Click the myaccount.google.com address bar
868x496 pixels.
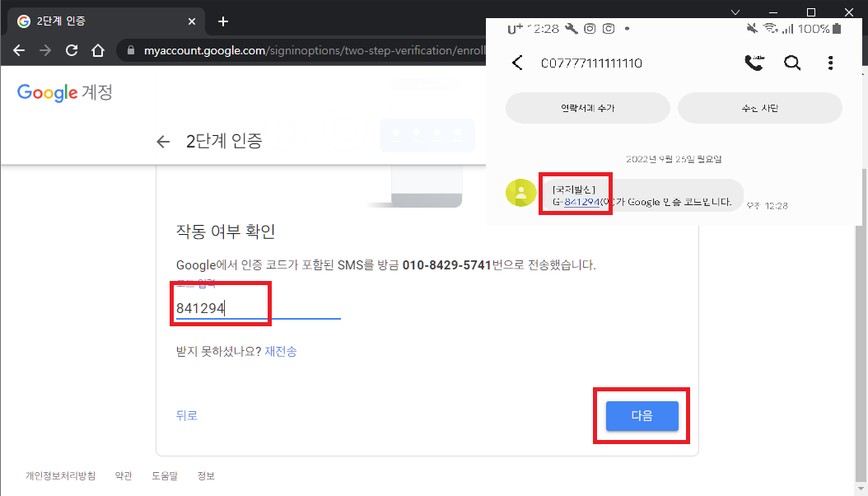[301, 50]
